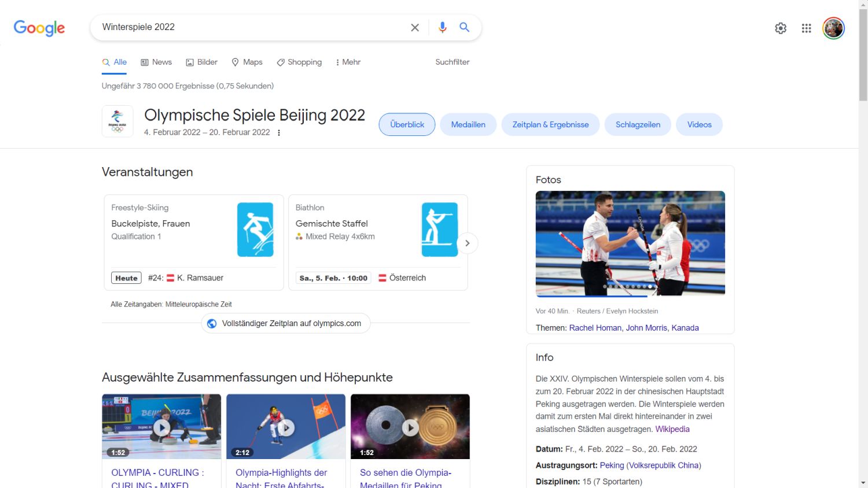Switch to the Bilder tab
868x488 pixels.
pos(201,62)
